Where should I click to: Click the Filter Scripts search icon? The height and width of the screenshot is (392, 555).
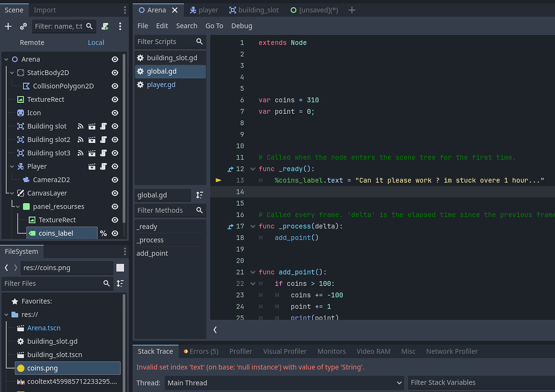click(199, 41)
